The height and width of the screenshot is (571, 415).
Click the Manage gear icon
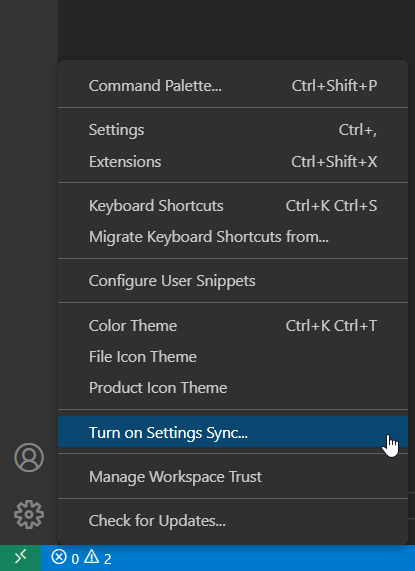(x=29, y=514)
